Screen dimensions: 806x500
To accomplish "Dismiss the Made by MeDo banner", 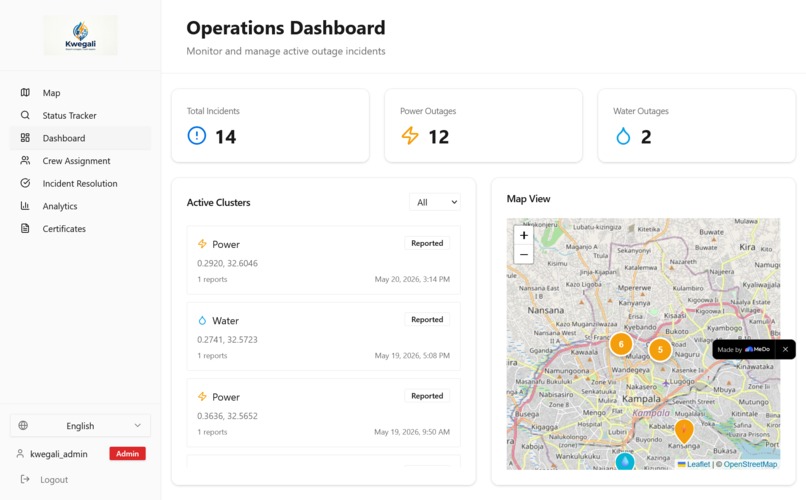I will pyautogui.click(x=785, y=349).
